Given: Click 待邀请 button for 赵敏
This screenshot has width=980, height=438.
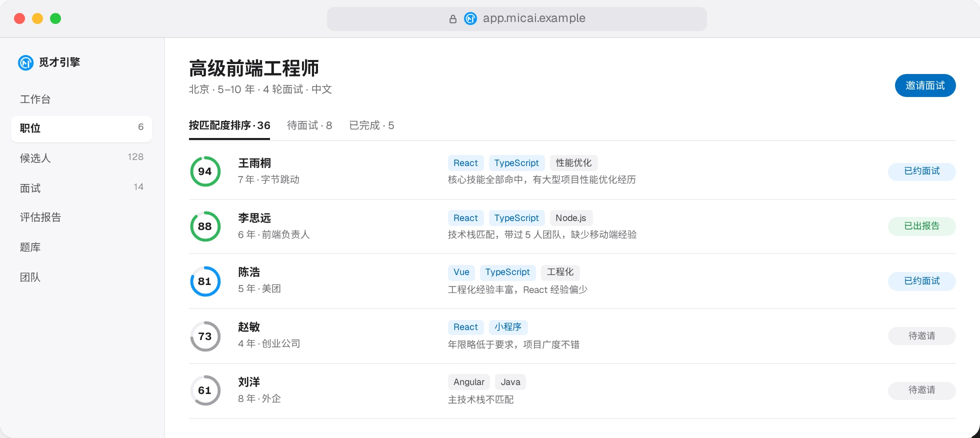Looking at the screenshot, I should (x=921, y=336).
